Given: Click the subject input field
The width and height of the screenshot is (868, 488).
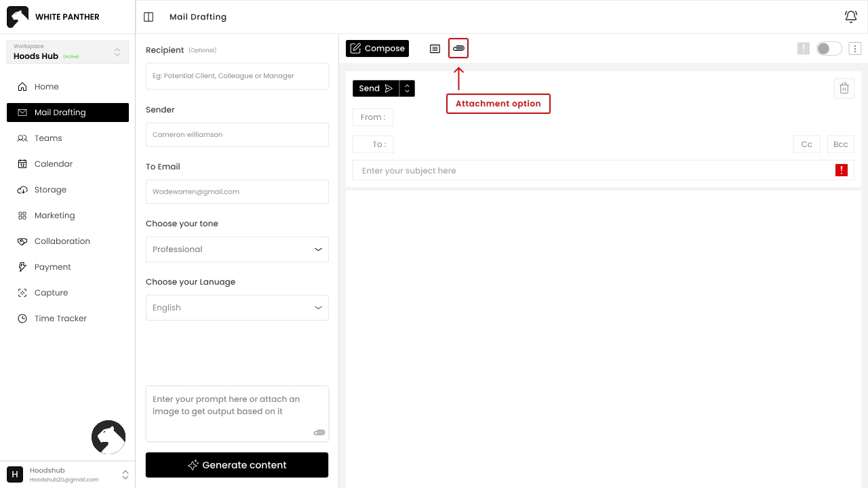Looking at the screenshot, I should pyautogui.click(x=590, y=171).
